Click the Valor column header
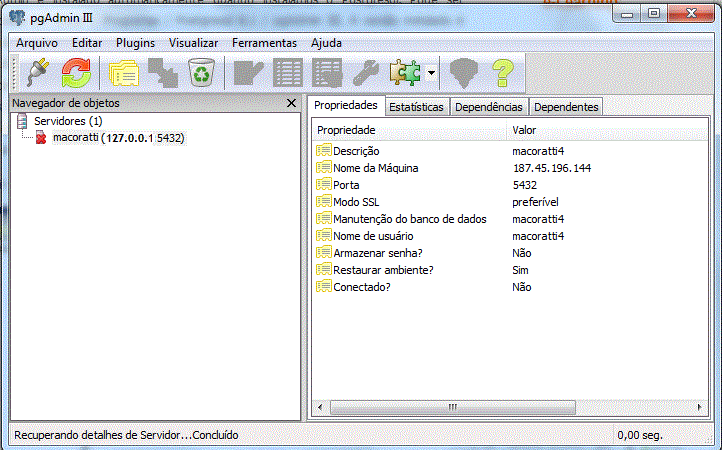 [x=607, y=130]
